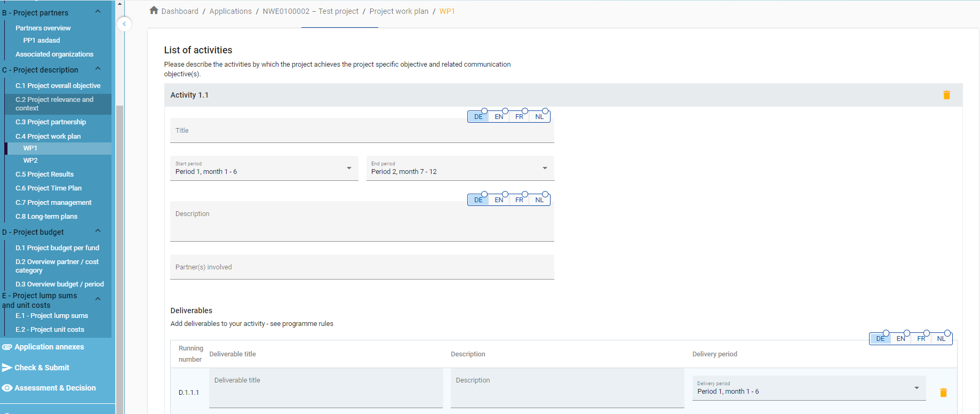This screenshot has height=414, width=980.
Task: Go to Applications in the breadcrumb
Action: [230, 11]
